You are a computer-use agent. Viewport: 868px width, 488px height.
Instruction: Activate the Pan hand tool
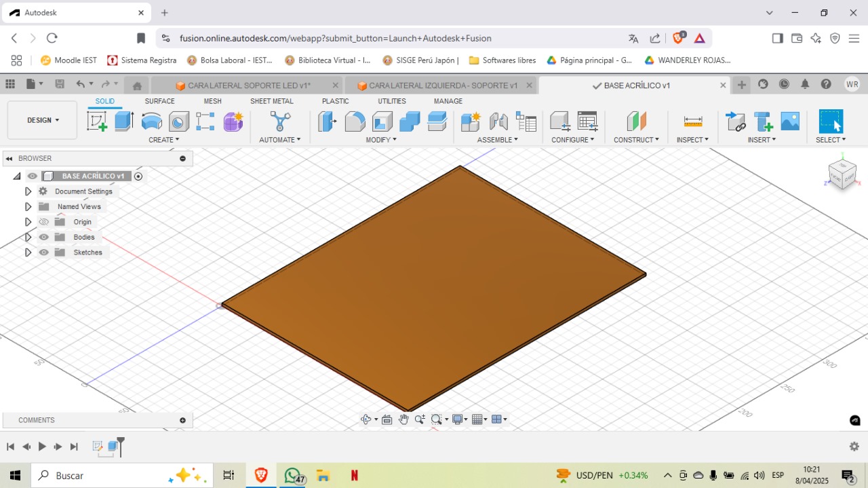tap(403, 419)
